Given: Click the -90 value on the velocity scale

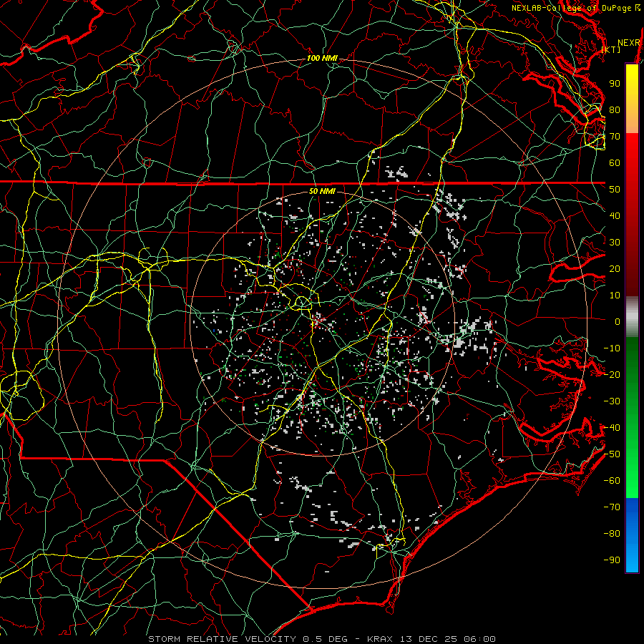Looking at the screenshot, I should (x=612, y=560).
